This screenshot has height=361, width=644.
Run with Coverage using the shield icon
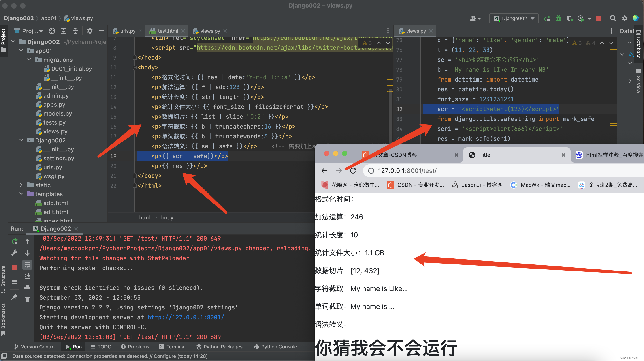point(570,18)
